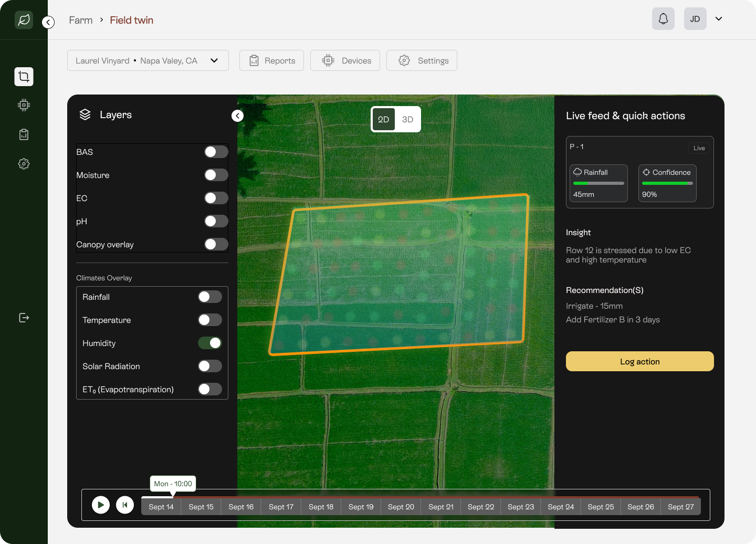756x544 pixels.
Task: Go to Farm in the breadcrumb
Action: tap(80, 20)
